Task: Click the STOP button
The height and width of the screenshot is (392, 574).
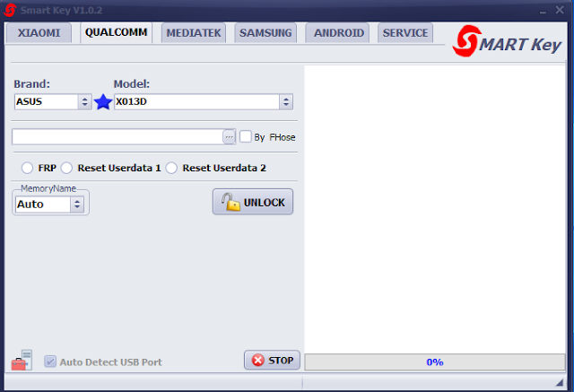Action: pyautogui.click(x=272, y=361)
